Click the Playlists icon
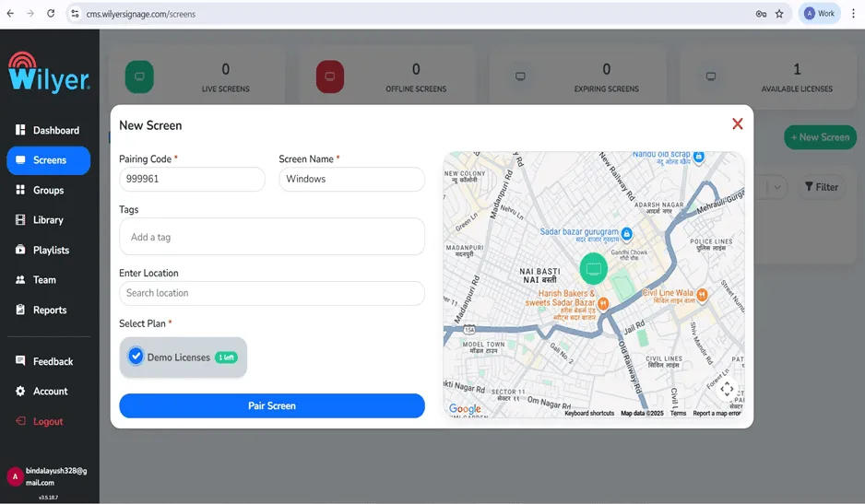The height and width of the screenshot is (504, 865). pos(20,250)
